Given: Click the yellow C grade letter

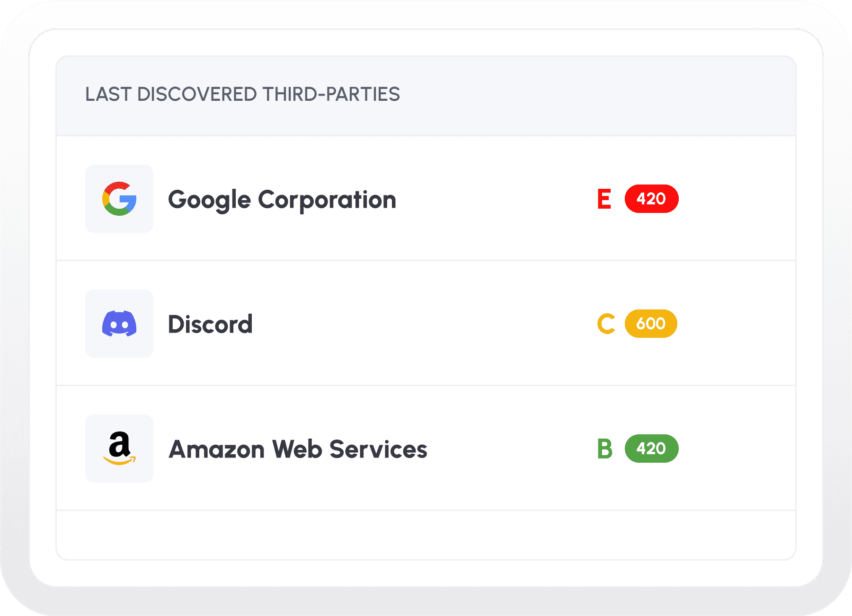Looking at the screenshot, I should click(606, 324).
